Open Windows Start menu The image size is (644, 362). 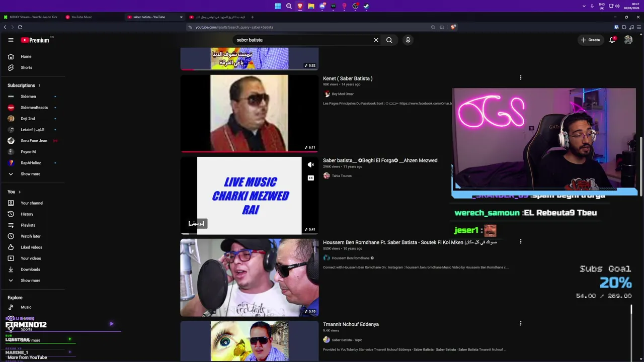[278, 6]
